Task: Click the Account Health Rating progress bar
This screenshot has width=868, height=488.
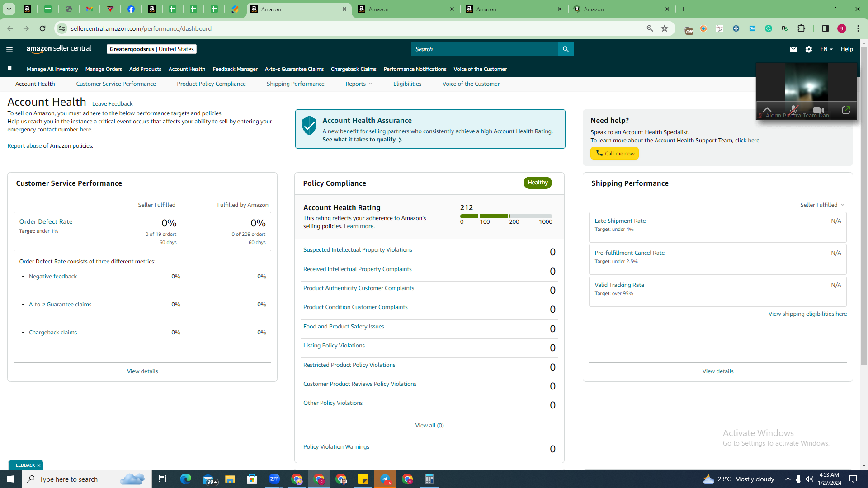Action: (x=506, y=216)
